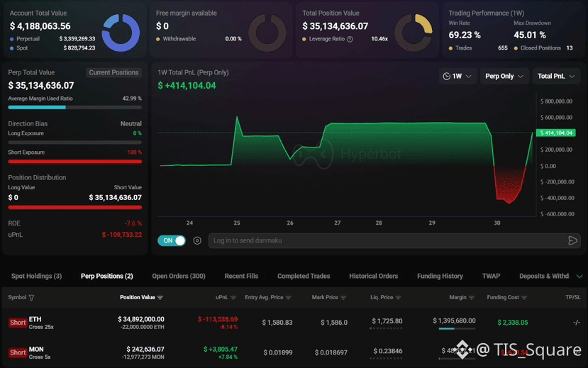The height and width of the screenshot is (368, 588).
Task: Open the Completed Trades tab
Action: click(x=304, y=277)
